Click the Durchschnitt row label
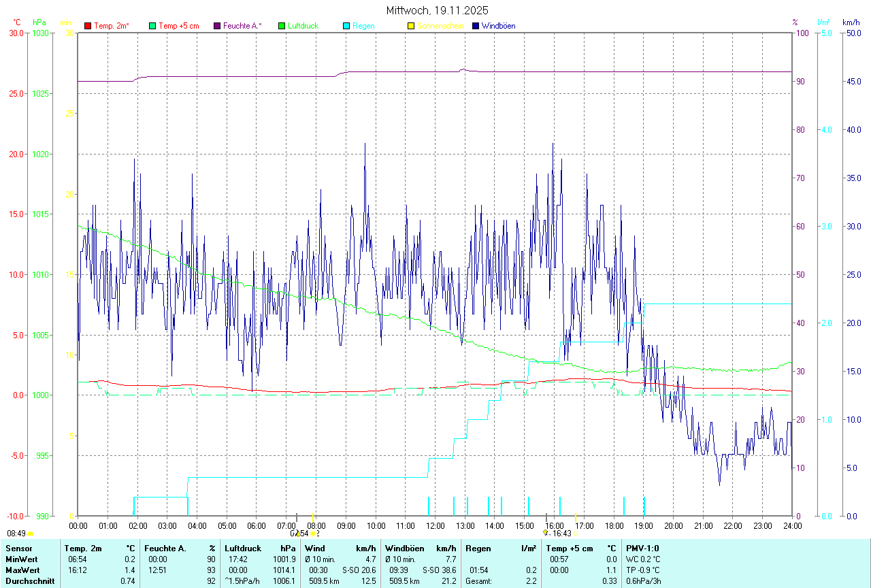The width and height of the screenshot is (871, 588). tap(30, 581)
